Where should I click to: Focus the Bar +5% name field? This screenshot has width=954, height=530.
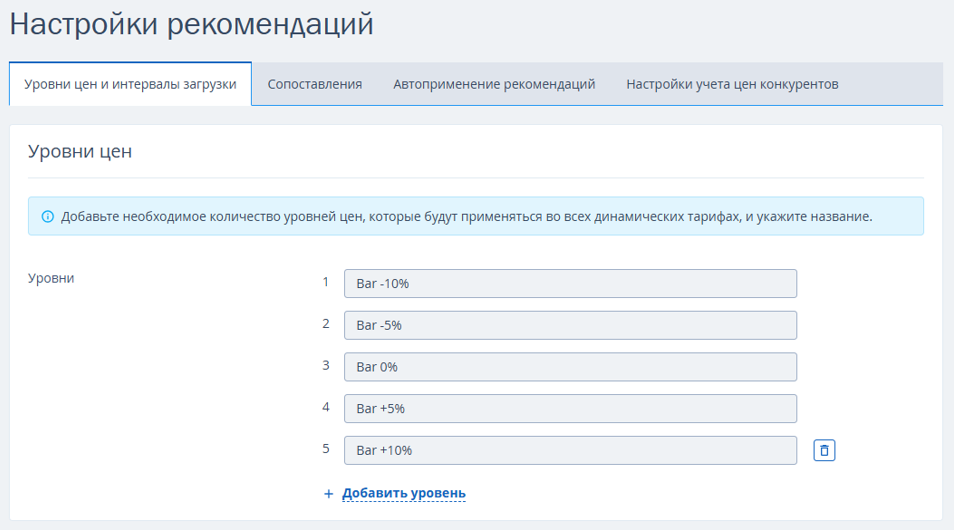pos(570,408)
